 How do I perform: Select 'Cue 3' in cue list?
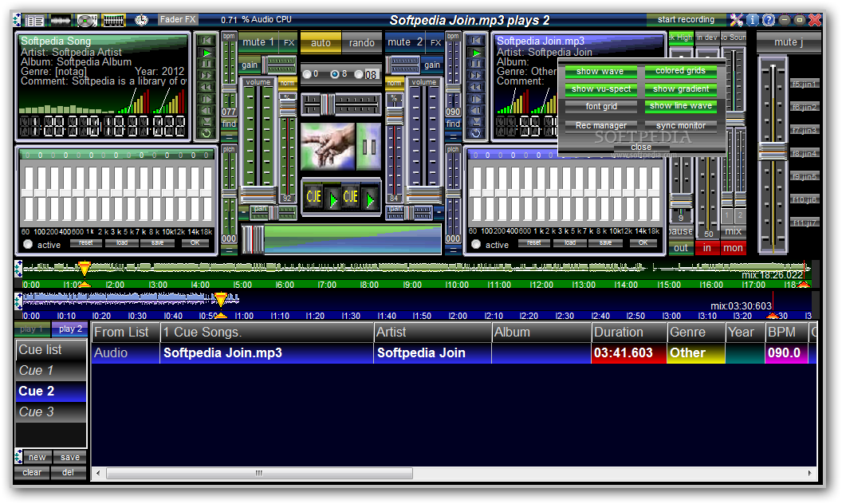click(51, 411)
